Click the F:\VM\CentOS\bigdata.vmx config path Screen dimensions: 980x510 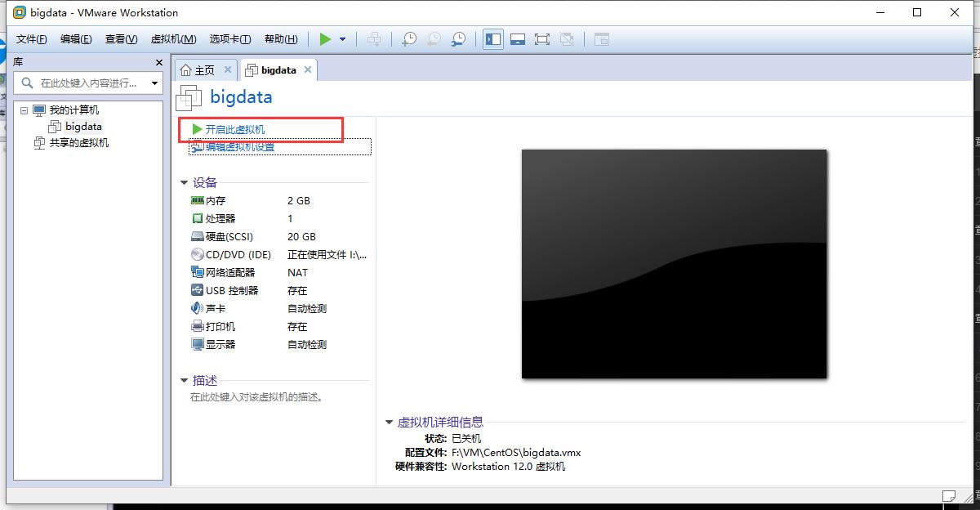[x=516, y=452]
